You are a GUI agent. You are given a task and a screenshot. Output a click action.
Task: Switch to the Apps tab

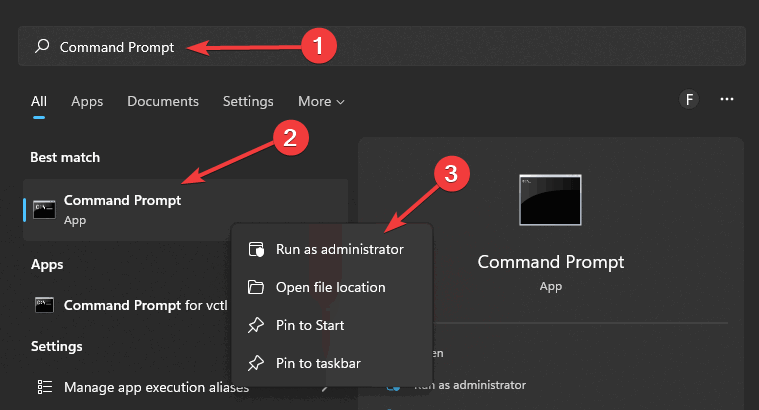(87, 101)
